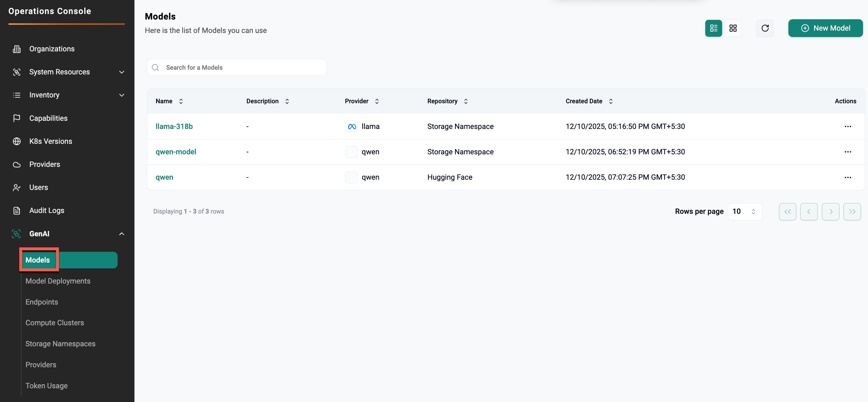Click the refresh models icon
Image resolution: width=868 pixels, height=402 pixels.
click(765, 28)
